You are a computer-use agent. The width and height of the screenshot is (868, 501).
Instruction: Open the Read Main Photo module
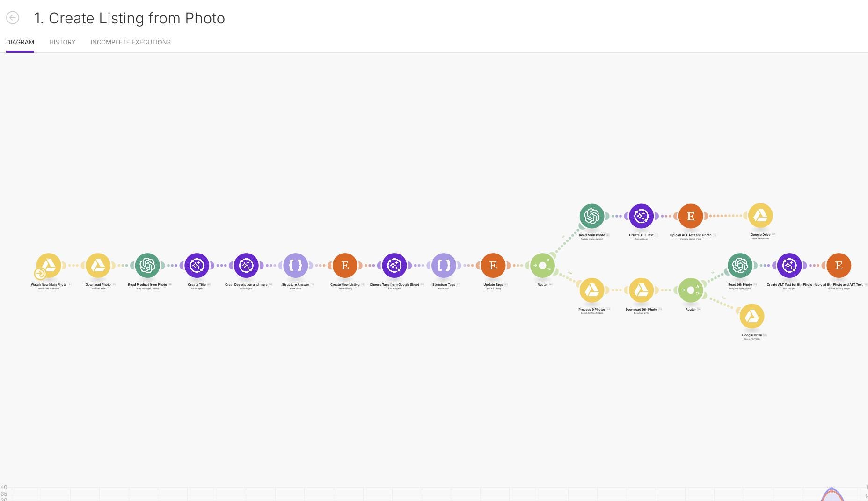[592, 216]
